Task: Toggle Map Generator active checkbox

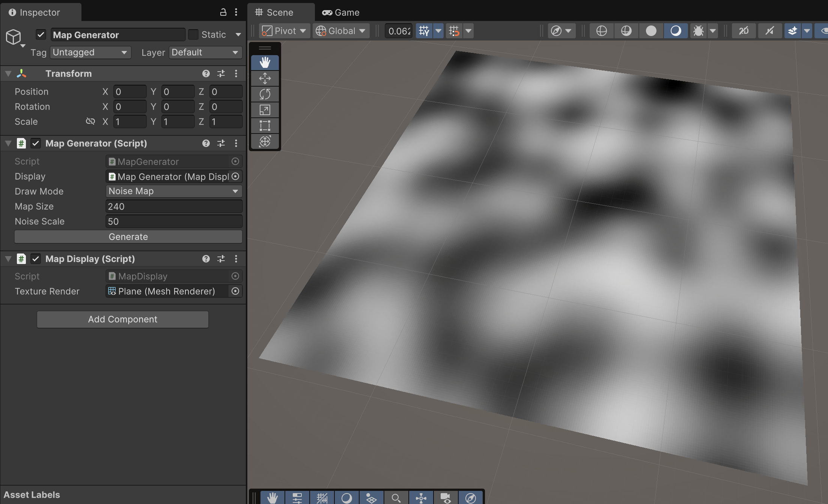Action: pos(41,34)
